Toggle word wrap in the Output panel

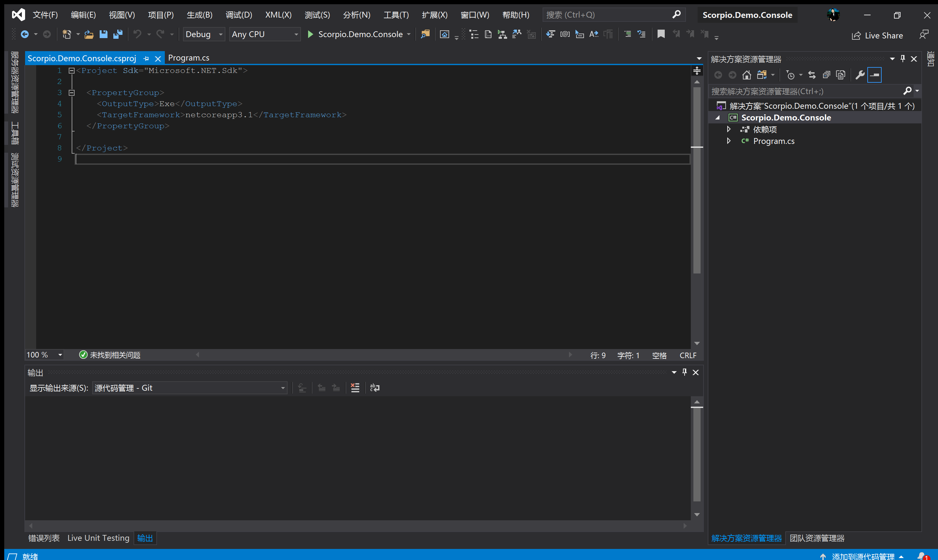coord(375,388)
